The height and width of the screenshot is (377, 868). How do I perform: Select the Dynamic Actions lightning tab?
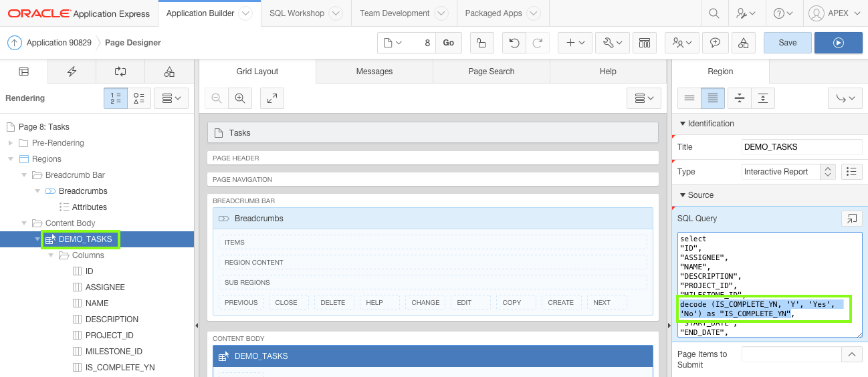point(72,72)
